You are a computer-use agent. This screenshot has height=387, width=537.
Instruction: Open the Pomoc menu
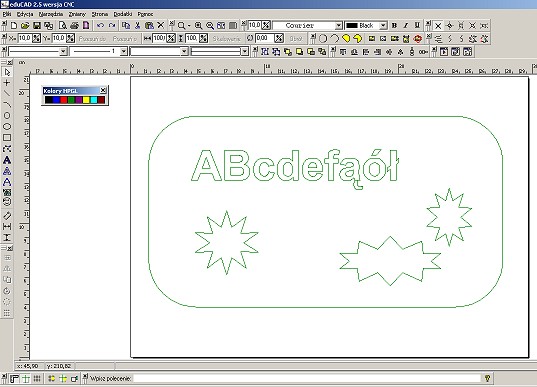tap(145, 14)
